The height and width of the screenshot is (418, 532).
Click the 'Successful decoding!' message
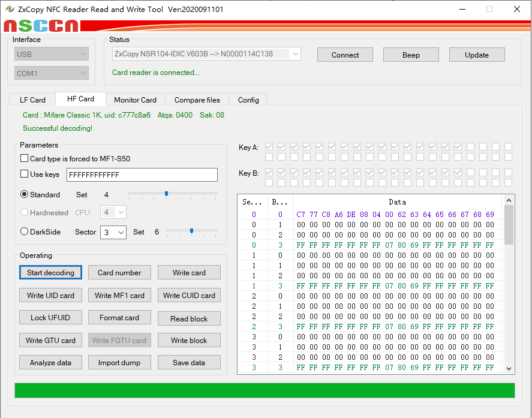click(x=58, y=128)
